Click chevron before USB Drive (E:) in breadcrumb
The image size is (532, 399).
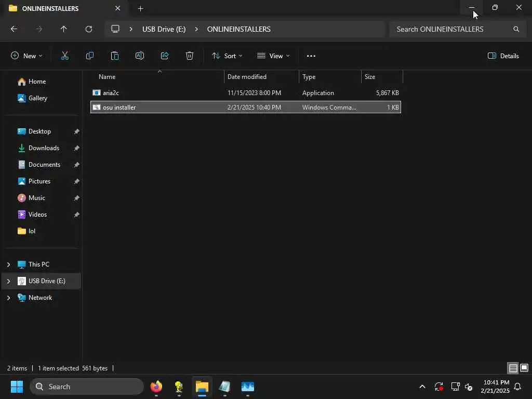(x=131, y=29)
